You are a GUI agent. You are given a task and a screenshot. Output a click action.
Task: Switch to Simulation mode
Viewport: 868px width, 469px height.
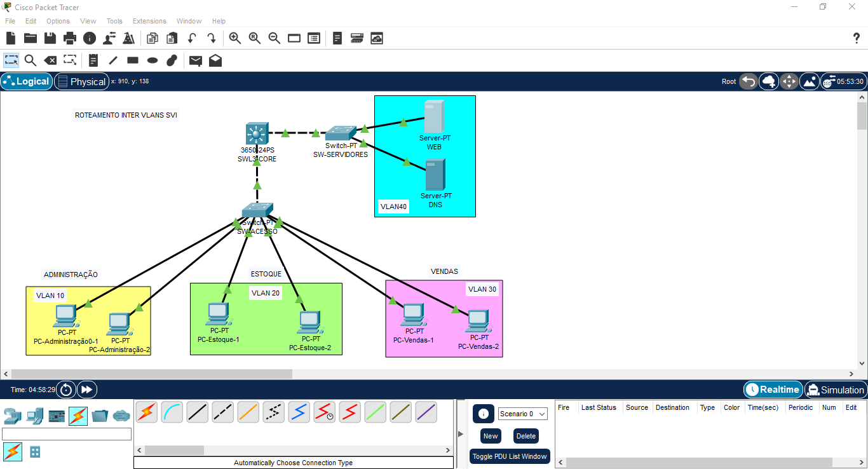pos(836,390)
